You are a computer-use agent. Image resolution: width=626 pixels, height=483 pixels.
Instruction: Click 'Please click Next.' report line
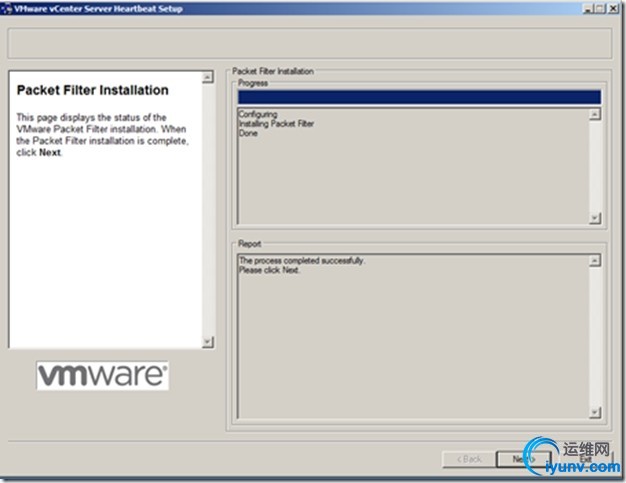coord(269,270)
